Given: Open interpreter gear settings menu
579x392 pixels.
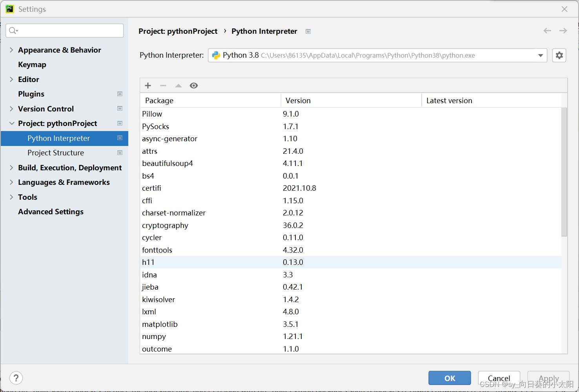Looking at the screenshot, I should (559, 55).
